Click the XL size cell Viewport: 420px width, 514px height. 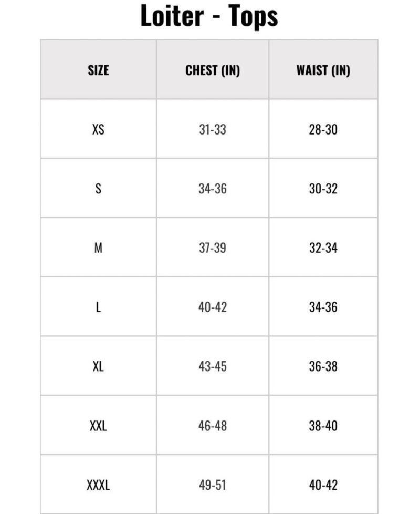point(98,366)
